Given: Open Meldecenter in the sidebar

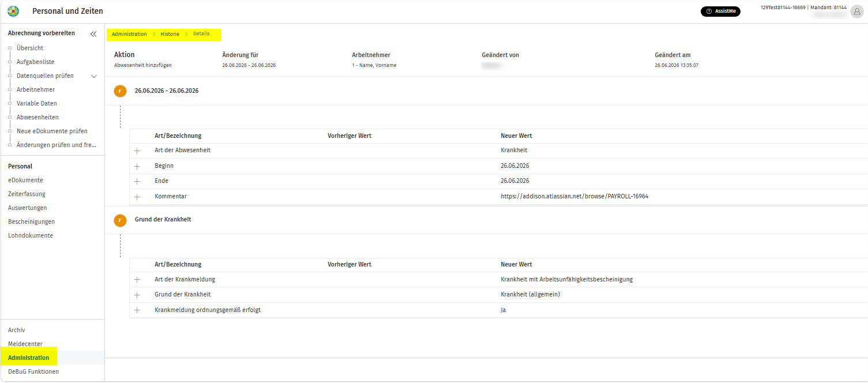Looking at the screenshot, I should tap(25, 344).
